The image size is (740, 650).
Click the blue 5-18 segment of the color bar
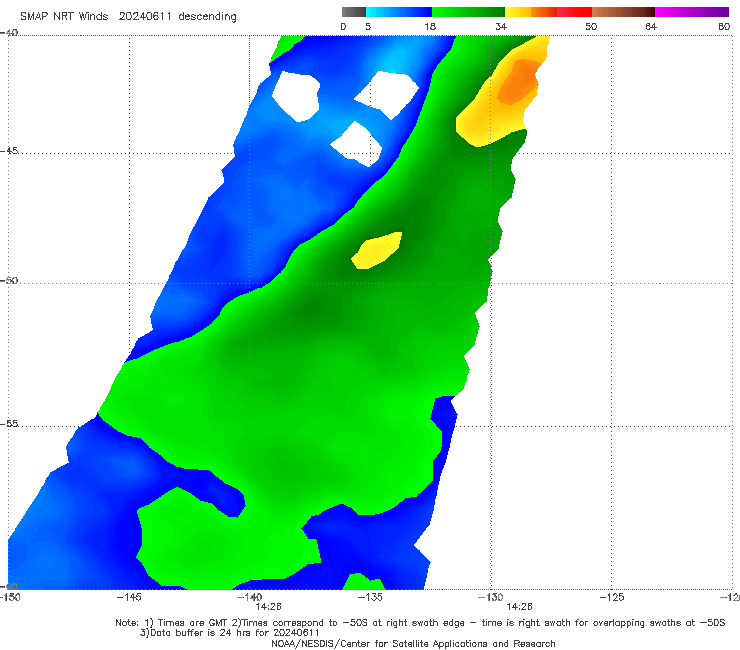click(x=399, y=12)
